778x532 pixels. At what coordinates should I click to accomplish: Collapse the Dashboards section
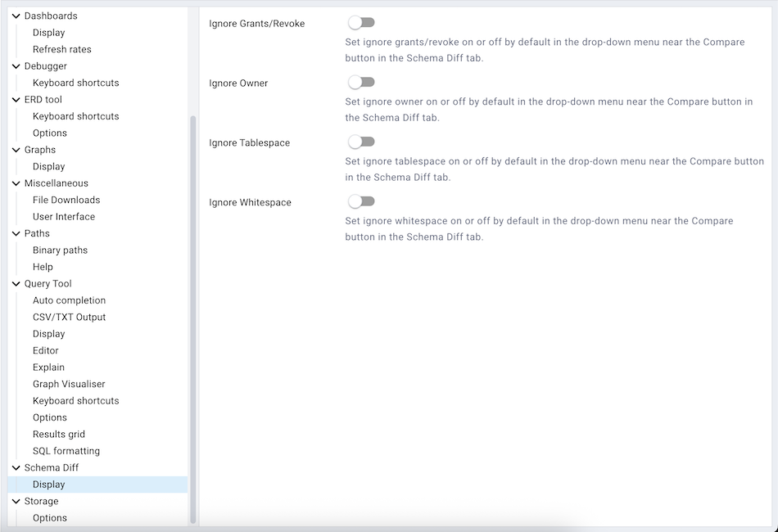point(15,16)
